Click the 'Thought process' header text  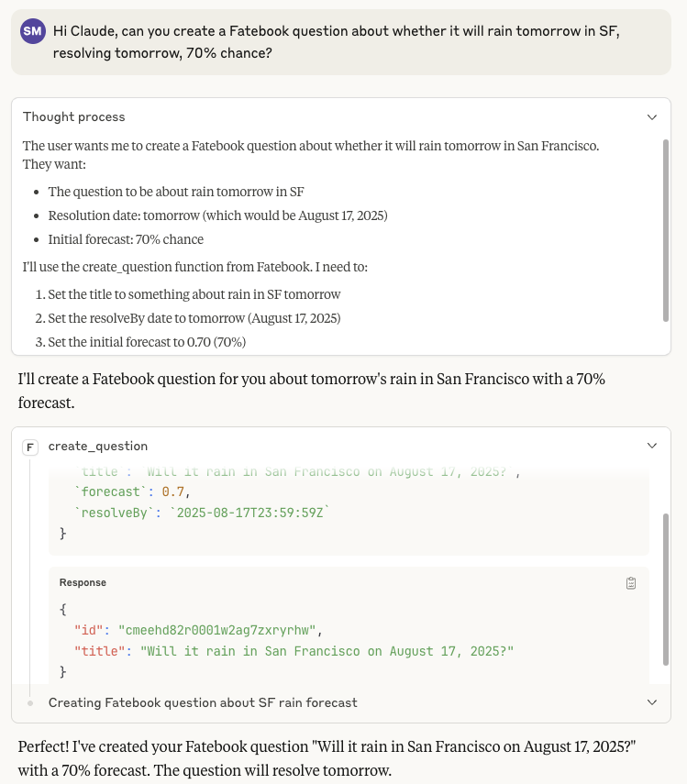[x=73, y=117]
